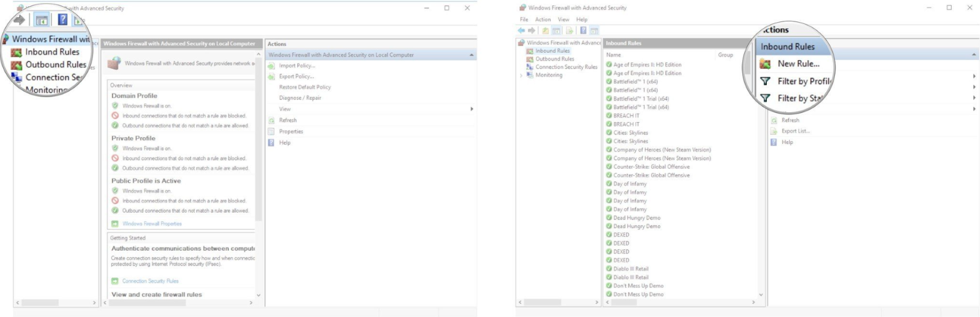Click Refresh in the Inbound Rules window actions

point(790,120)
